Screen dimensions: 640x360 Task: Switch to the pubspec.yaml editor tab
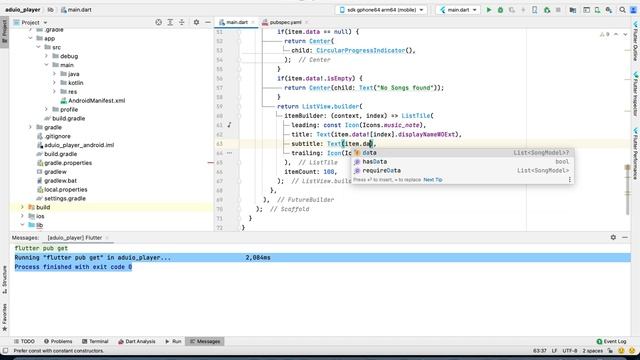[x=284, y=22]
